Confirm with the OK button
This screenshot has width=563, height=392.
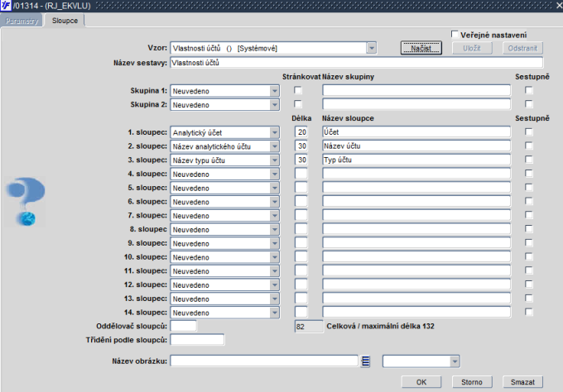tap(421, 382)
